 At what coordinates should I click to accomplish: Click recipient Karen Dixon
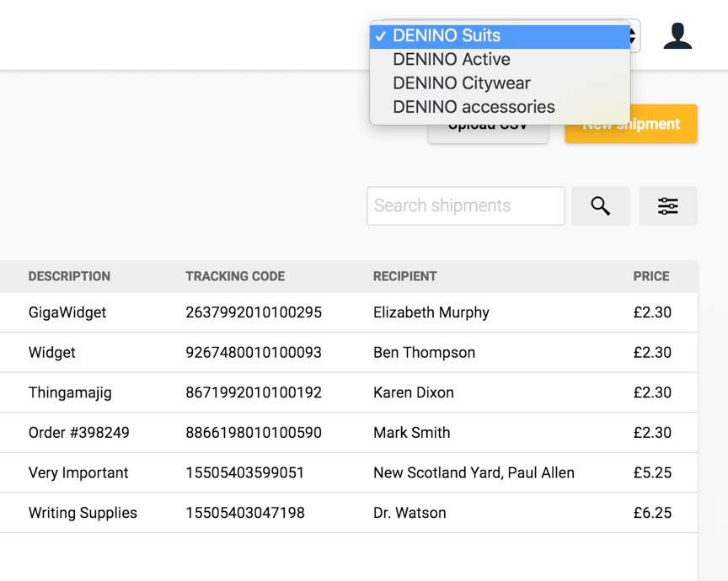pos(413,392)
